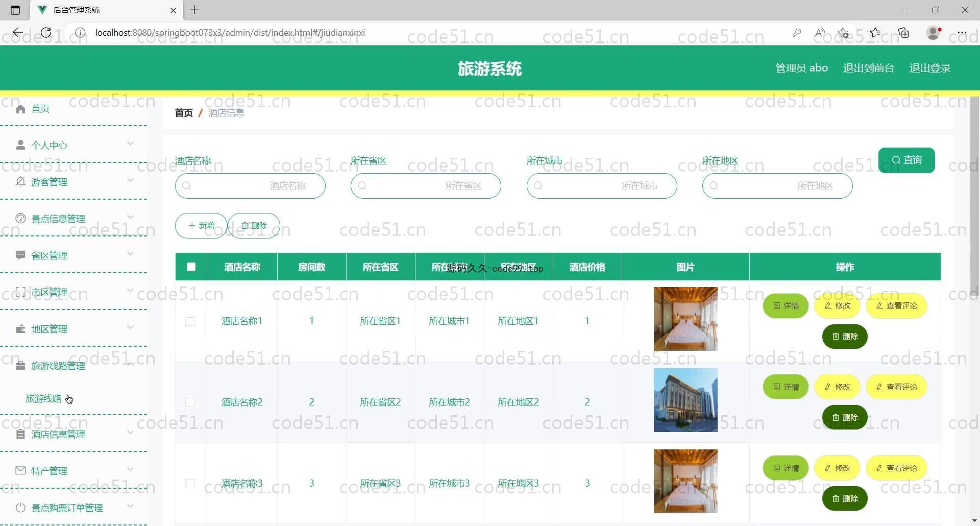
Task: Open the browser settings ellipsis menu
Action: [x=962, y=33]
